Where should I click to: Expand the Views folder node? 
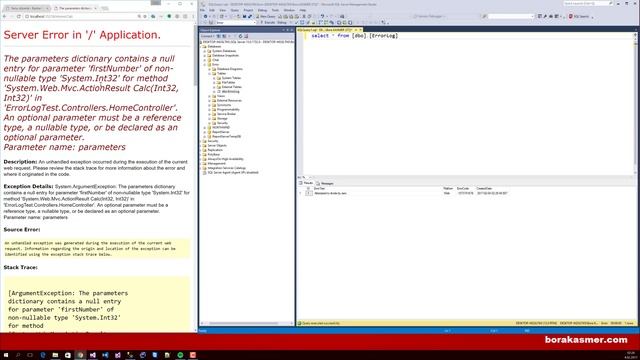tap(210, 96)
